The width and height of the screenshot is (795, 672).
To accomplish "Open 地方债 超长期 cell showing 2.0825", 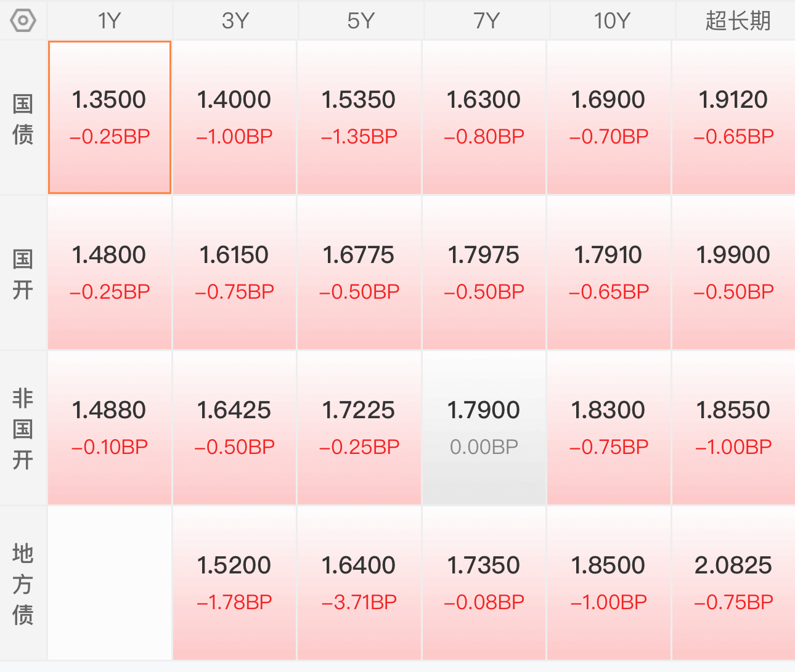I will point(733,583).
